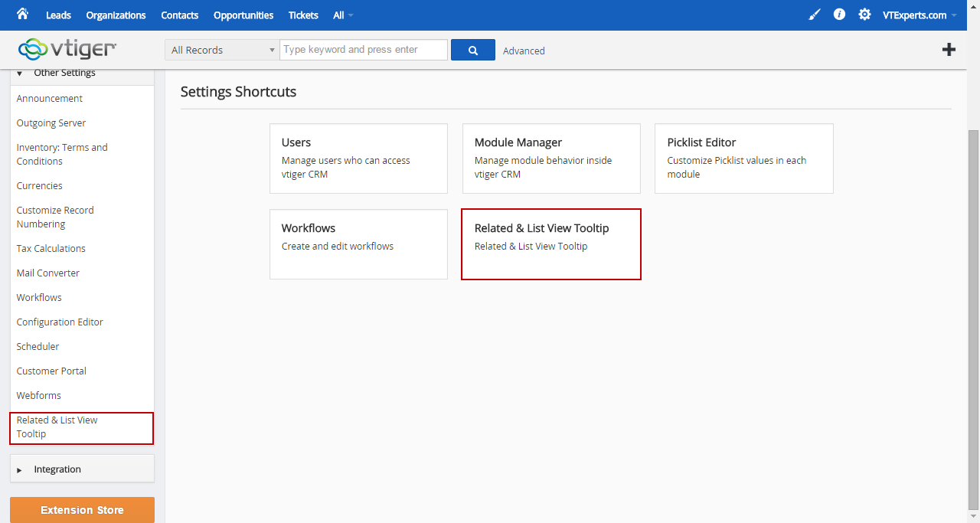Open the Contacts module

179,15
